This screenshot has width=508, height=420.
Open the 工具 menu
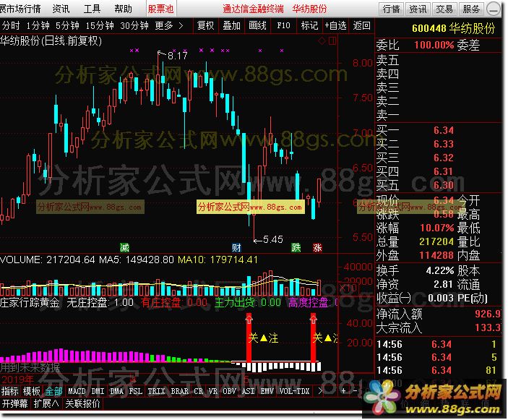point(92,9)
